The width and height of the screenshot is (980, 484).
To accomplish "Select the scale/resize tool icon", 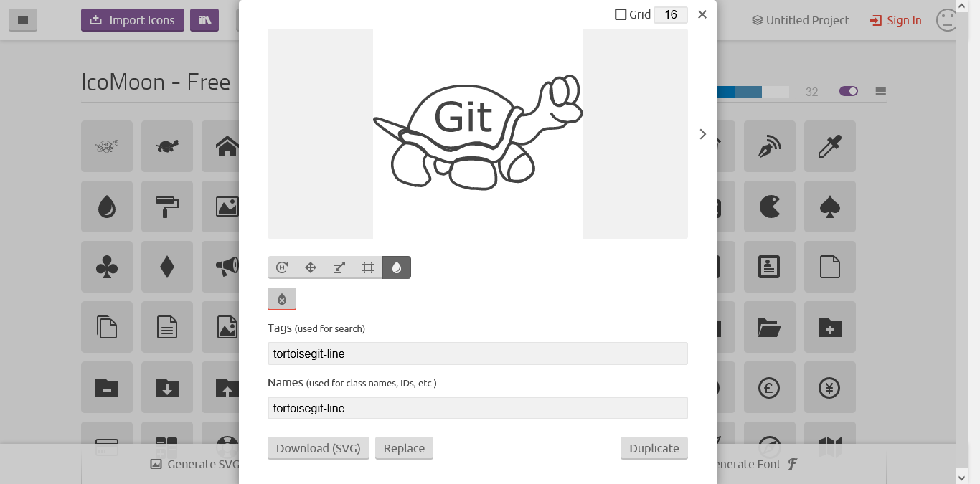I will pos(339,267).
